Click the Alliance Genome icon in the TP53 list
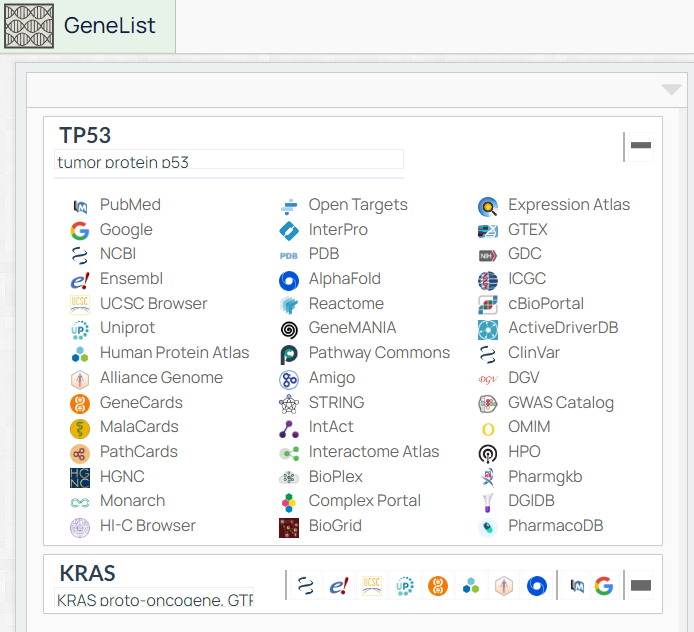 click(x=80, y=379)
